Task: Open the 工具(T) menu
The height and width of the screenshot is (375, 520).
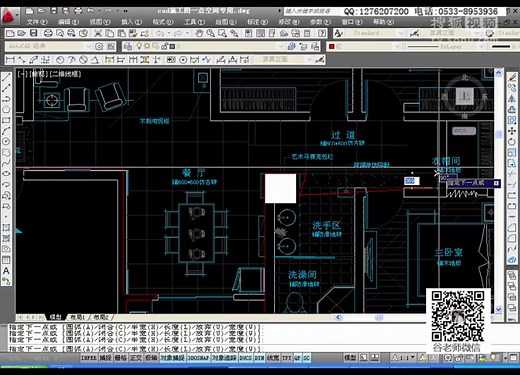Action: click(x=194, y=22)
